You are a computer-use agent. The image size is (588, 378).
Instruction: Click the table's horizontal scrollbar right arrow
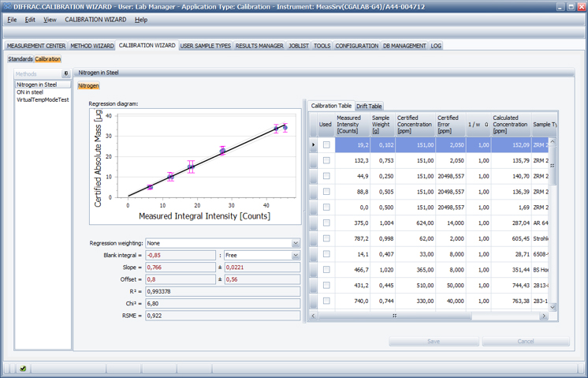pos(545,316)
